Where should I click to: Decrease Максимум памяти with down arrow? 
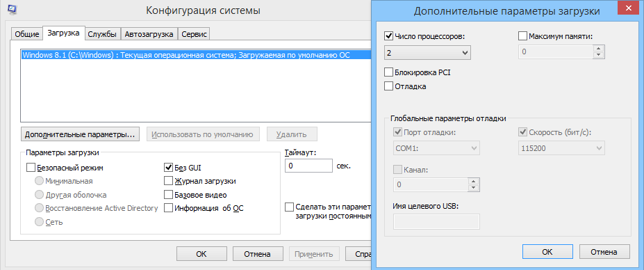tap(598, 55)
